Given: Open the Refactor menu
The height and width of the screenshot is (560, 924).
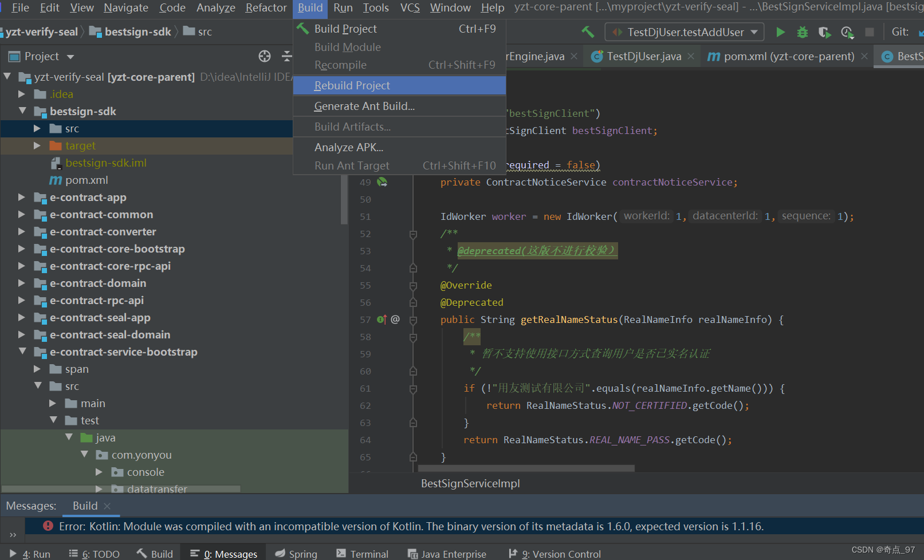Looking at the screenshot, I should pos(266,7).
